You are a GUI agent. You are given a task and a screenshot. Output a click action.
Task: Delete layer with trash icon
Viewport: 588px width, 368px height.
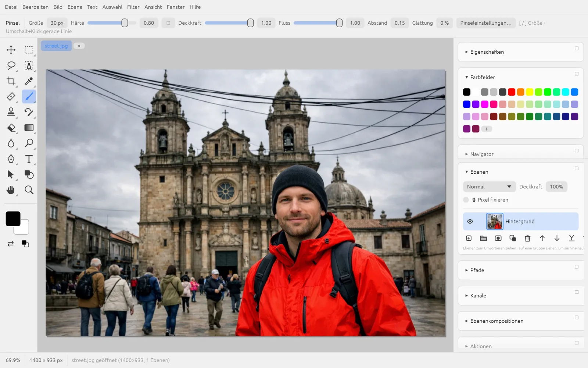pyautogui.click(x=527, y=238)
